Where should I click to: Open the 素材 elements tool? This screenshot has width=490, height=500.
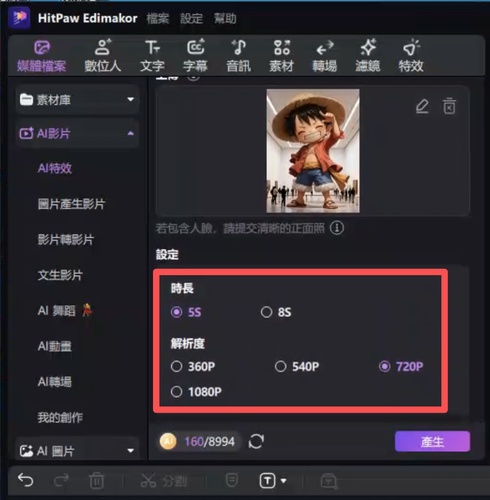click(282, 56)
